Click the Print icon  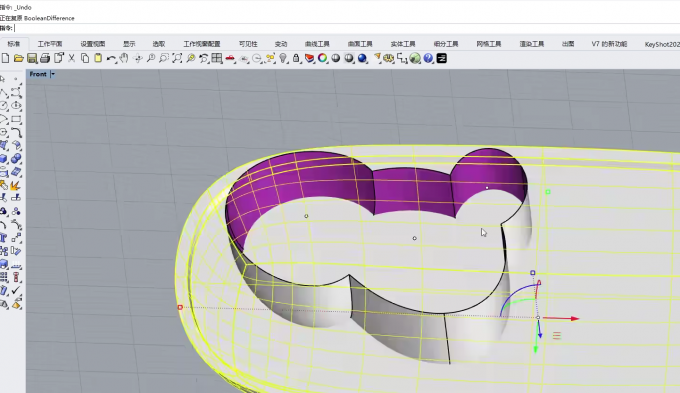pos(45,58)
